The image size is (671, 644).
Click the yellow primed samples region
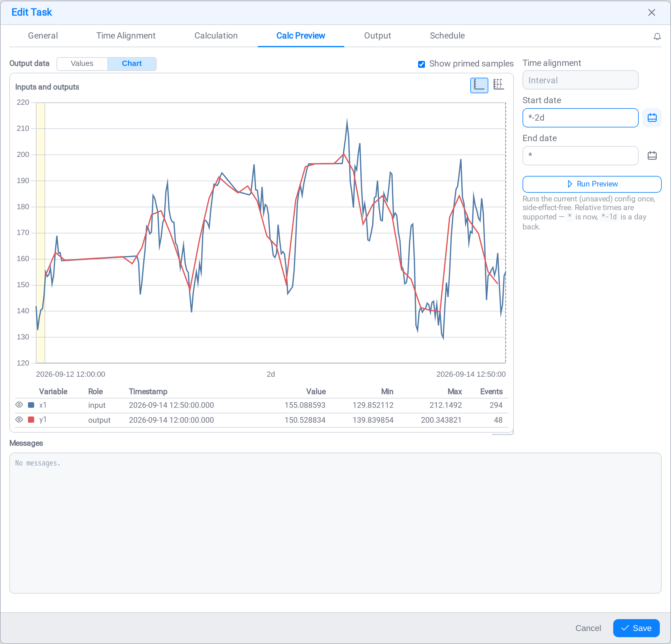point(40,232)
